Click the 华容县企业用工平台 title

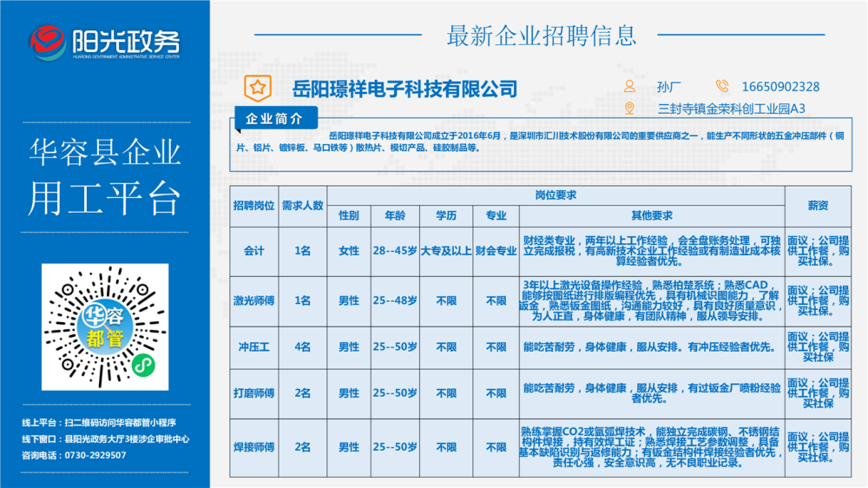click(104, 176)
